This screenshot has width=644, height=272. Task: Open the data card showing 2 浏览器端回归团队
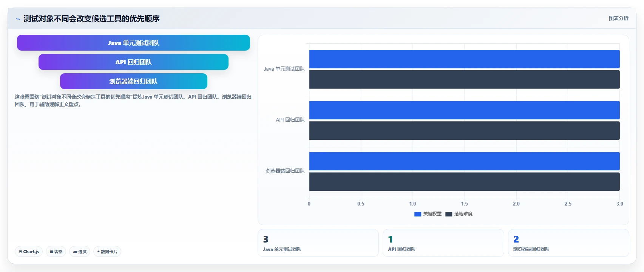click(x=568, y=243)
